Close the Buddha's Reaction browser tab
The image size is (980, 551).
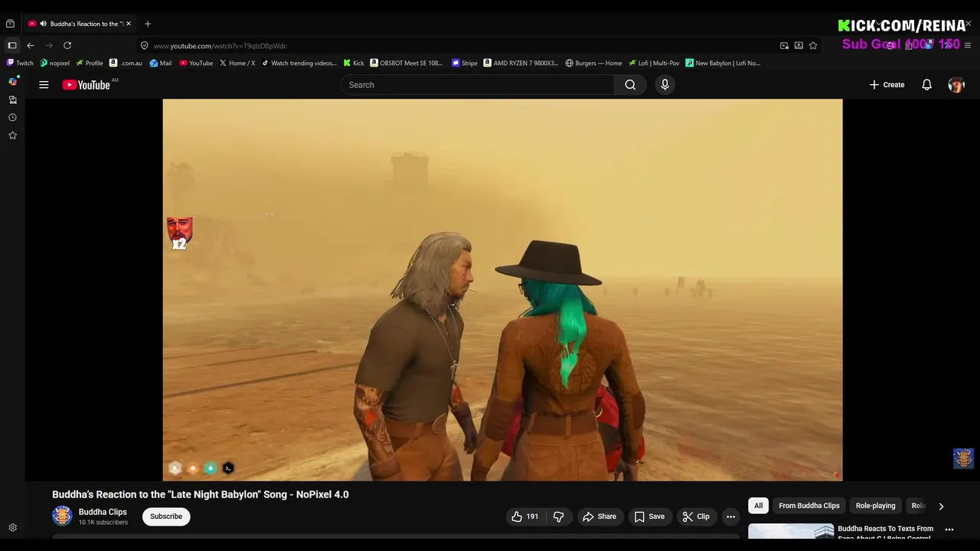(129, 24)
